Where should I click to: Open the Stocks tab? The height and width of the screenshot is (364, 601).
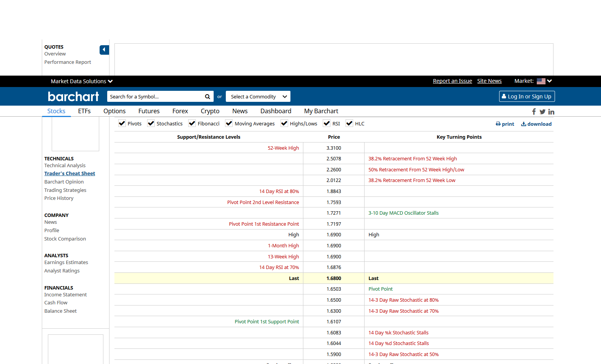coord(56,111)
